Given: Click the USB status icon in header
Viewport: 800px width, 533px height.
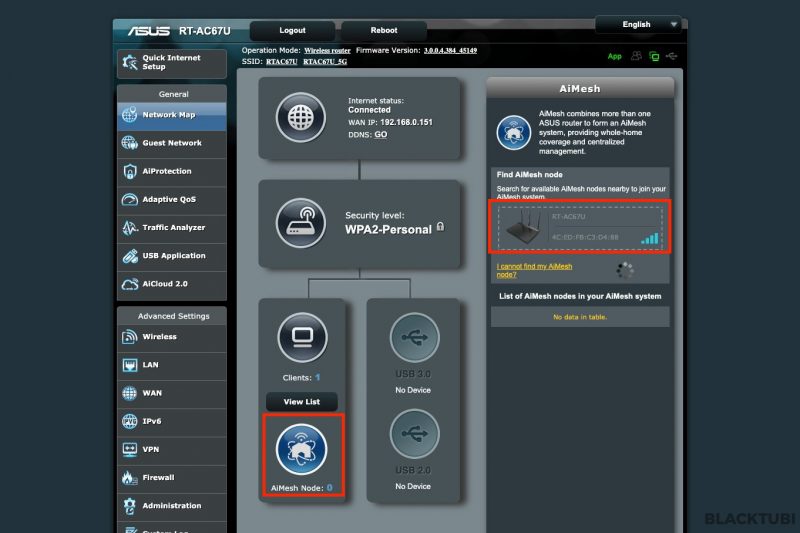Looking at the screenshot, I should pyautogui.click(x=671, y=56).
